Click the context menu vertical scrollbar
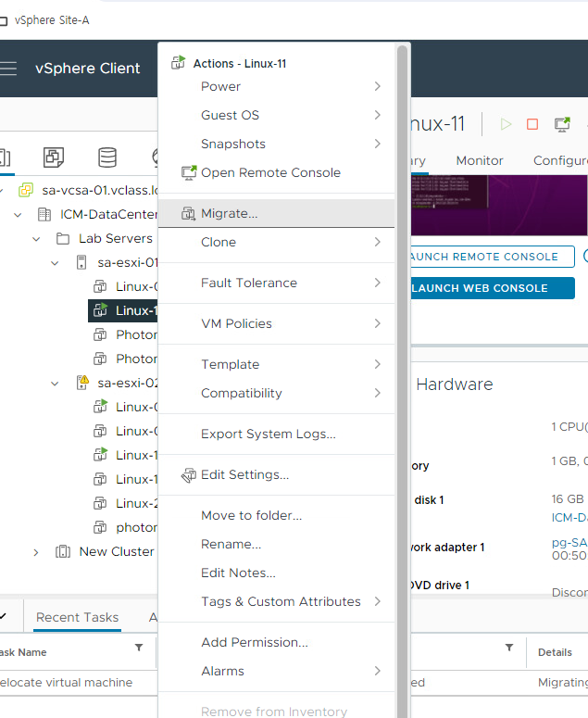Viewport: 588px width, 718px height. pos(402,381)
